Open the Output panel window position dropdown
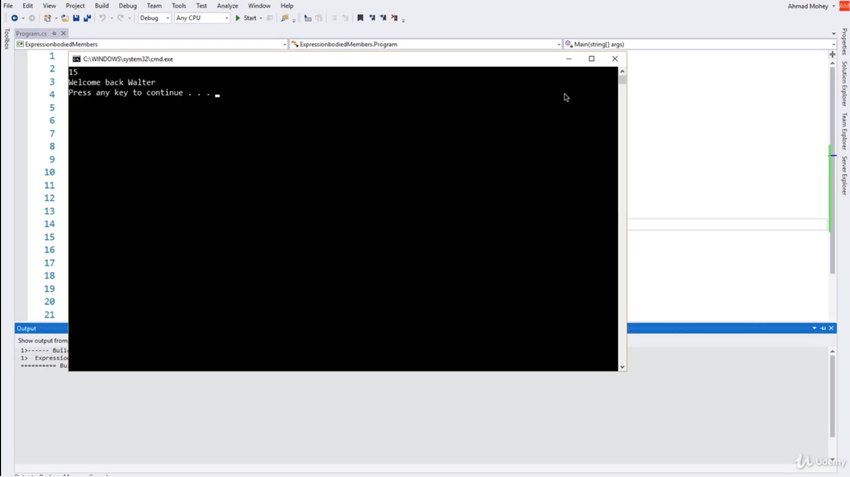The image size is (850, 477). [814, 328]
